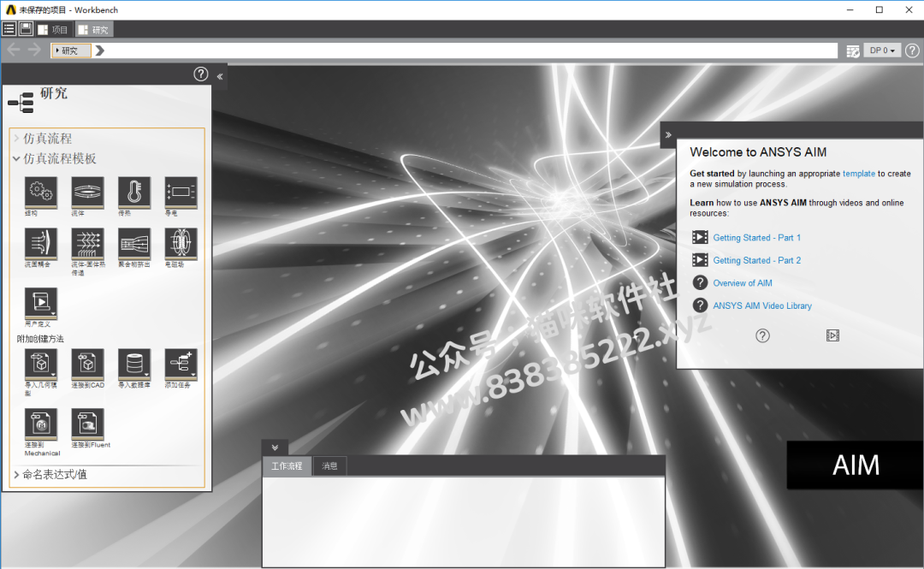The width and height of the screenshot is (924, 569).
Task: Open the 连接到Fluent icon
Action: tap(87, 424)
